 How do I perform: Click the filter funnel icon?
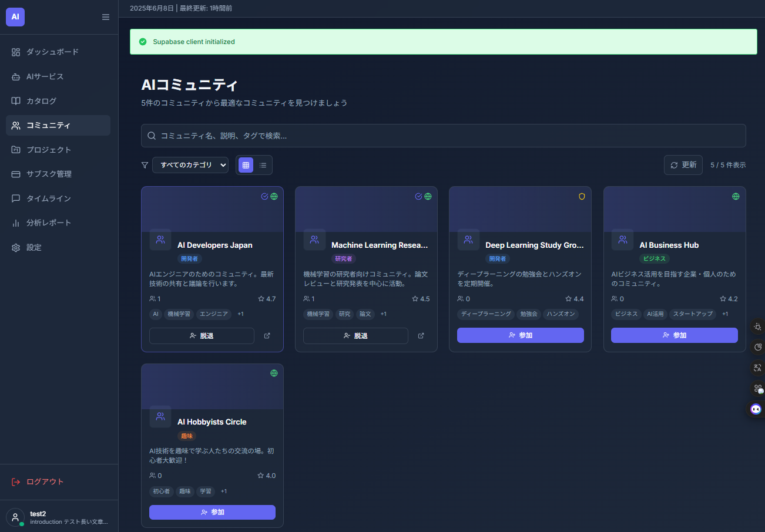click(145, 166)
